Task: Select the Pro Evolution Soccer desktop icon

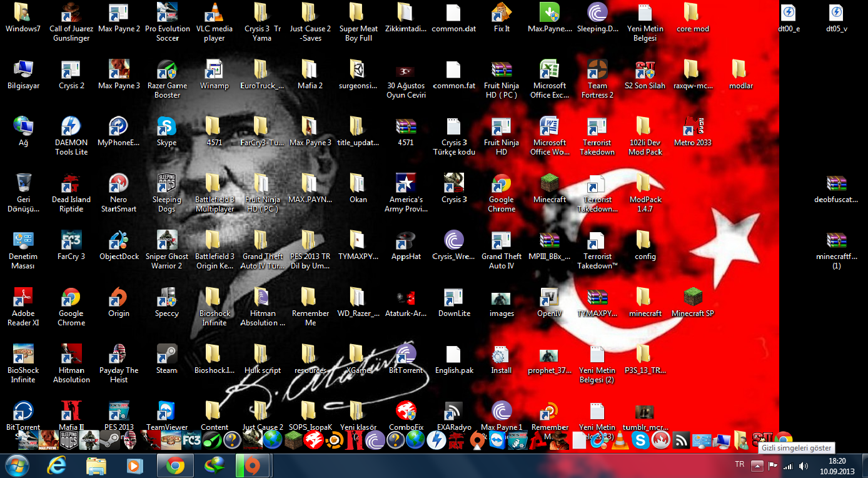Action: pos(167,23)
